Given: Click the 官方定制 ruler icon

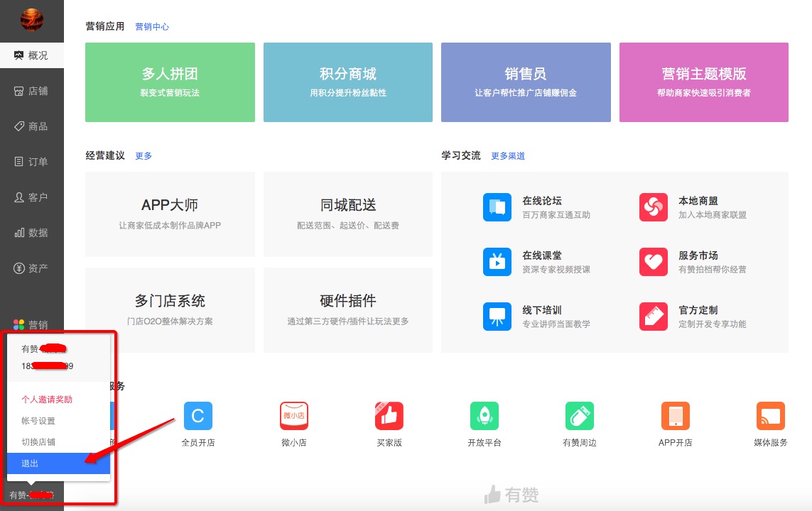Looking at the screenshot, I should tap(654, 317).
